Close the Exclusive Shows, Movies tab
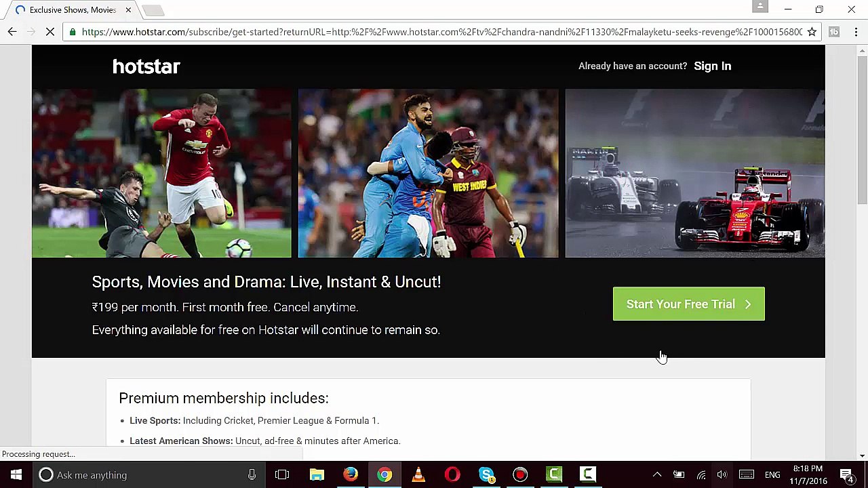The image size is (868, 488). 128,10
